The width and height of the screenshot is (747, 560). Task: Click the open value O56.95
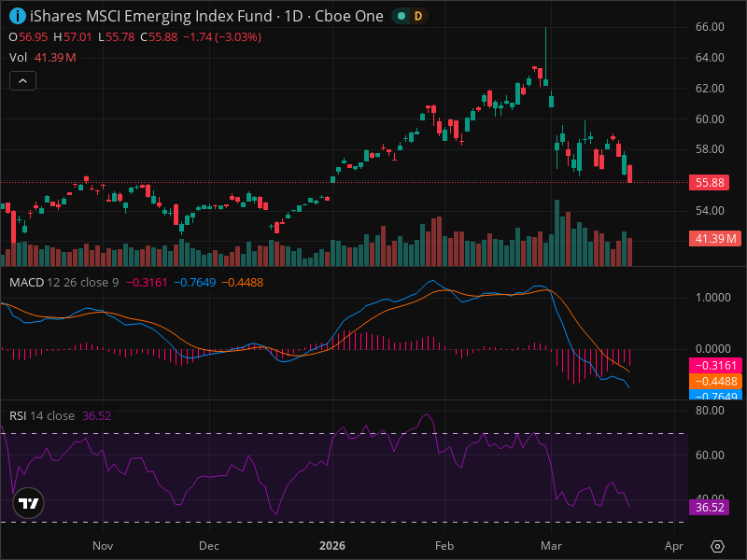pyautogui.click(x=28, y=37)
